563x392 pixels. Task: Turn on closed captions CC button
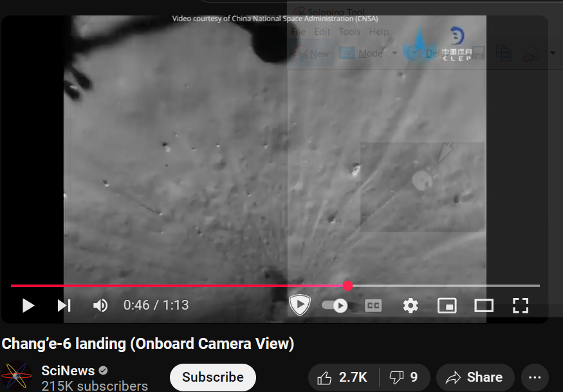[373, 305]
